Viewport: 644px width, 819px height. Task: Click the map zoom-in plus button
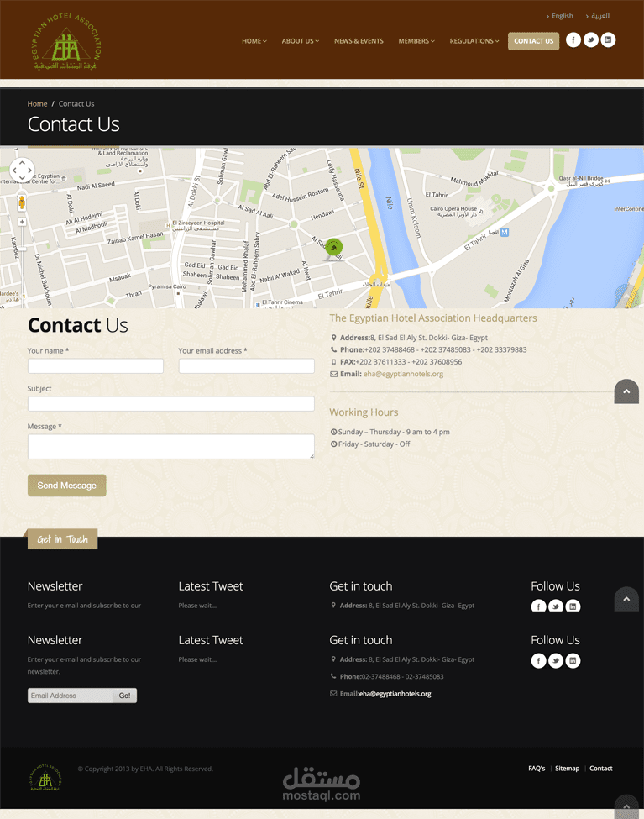(22, 222)
